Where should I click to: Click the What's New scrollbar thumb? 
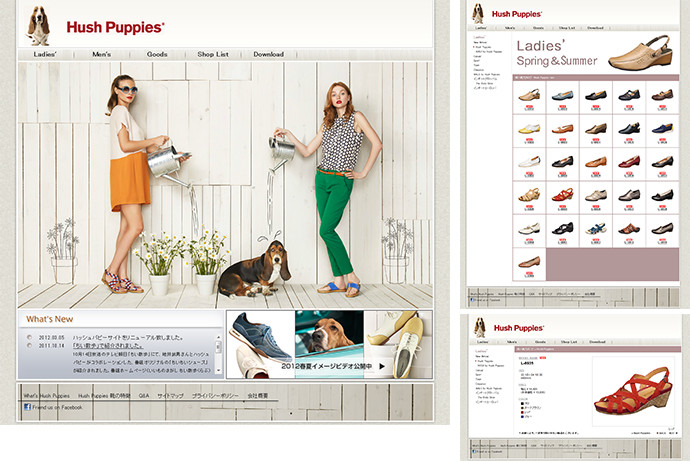pyautogui.click(x=218, y=347)
